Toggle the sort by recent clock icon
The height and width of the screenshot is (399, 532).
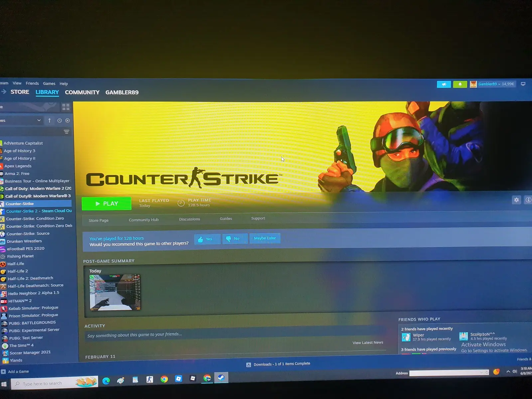pyautogui.click(x=60, y=121)
